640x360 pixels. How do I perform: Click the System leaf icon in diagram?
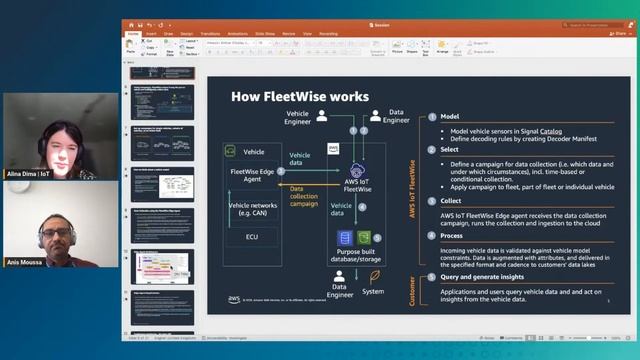(x=374, y=277)
